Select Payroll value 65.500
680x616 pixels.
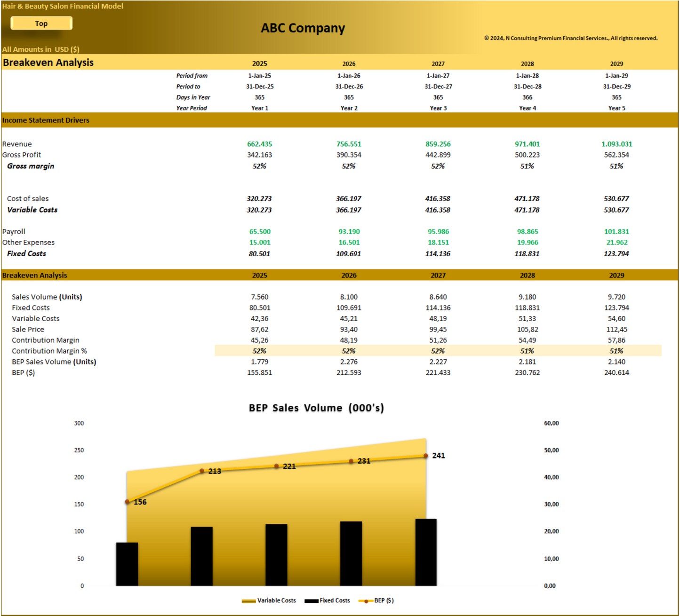coord(260,231)
